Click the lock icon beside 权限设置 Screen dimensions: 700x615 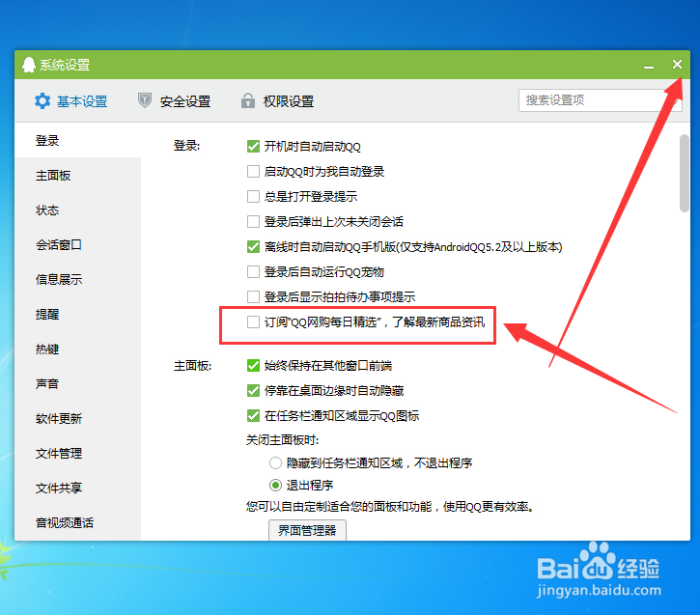coord(248,100)
